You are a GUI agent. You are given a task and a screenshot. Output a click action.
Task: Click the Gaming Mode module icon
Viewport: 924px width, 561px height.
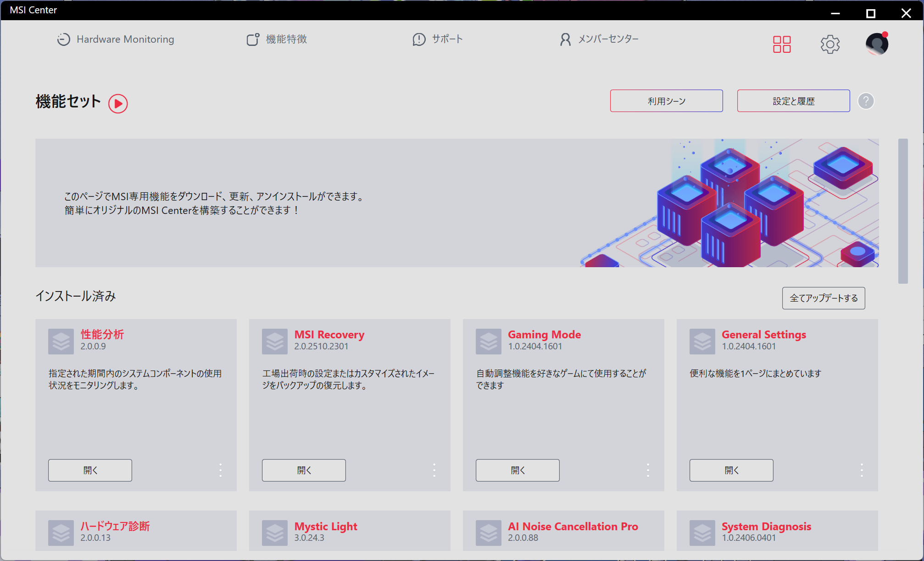(x=489, y=341)
